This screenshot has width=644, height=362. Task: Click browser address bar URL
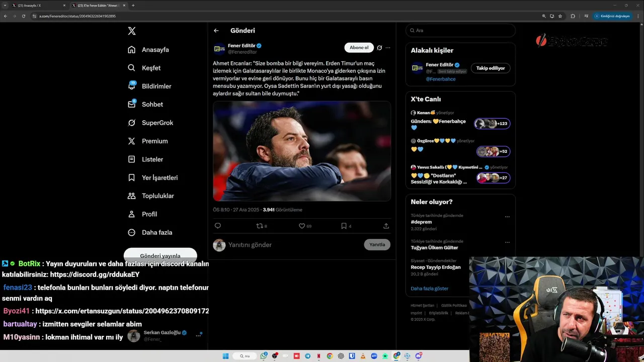tap(77, 16)
